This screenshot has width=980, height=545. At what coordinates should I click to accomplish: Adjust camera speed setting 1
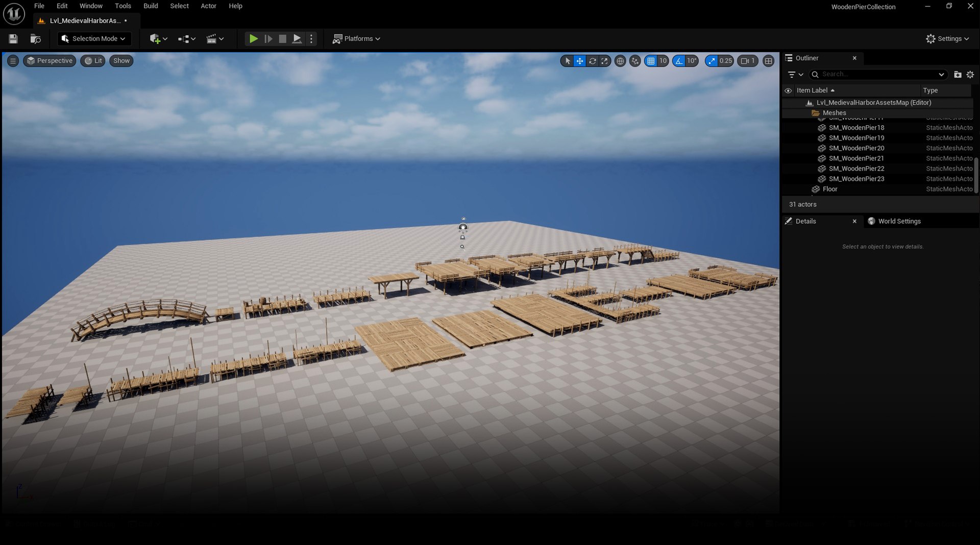(x=748, y=61)
